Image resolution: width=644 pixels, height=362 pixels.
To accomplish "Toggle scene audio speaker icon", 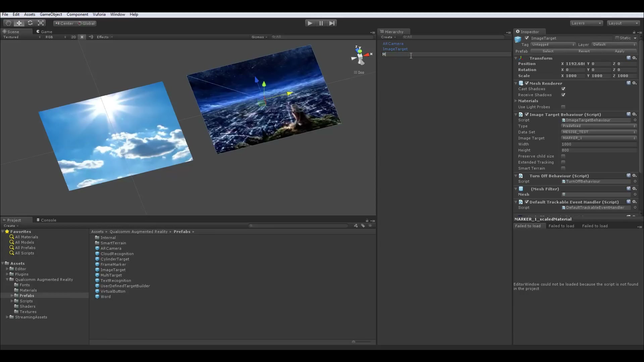I will [x=91, y=37].
